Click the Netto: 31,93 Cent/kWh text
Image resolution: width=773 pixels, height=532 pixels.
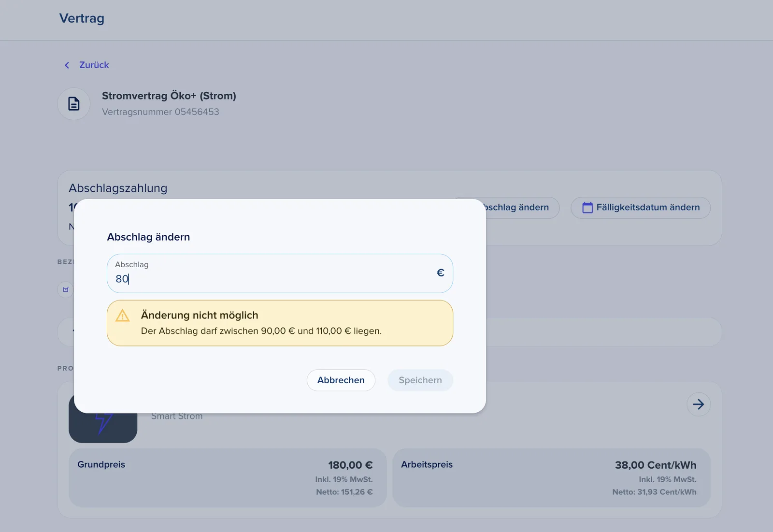[655, 492]
